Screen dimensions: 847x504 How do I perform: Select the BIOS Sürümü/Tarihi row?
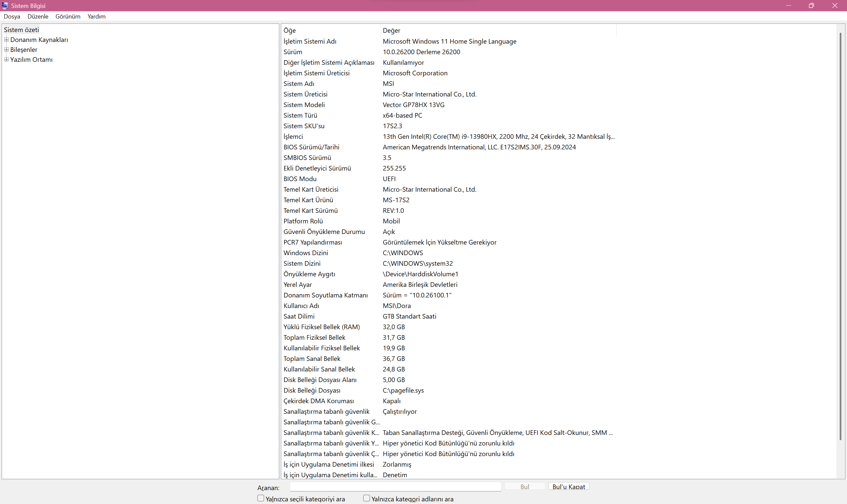311,147
